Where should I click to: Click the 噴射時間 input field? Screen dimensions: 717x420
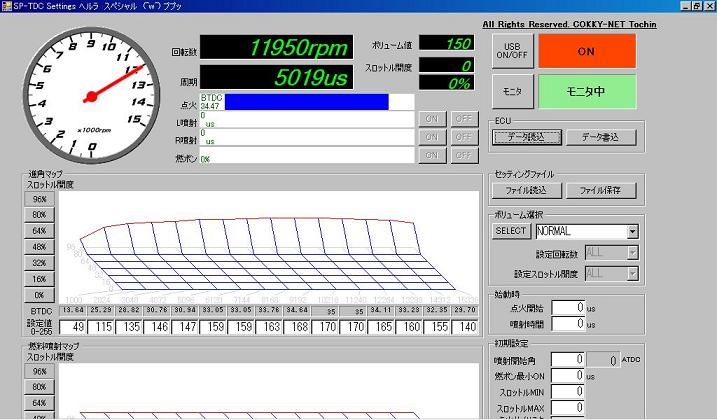[x=568, y=324]
